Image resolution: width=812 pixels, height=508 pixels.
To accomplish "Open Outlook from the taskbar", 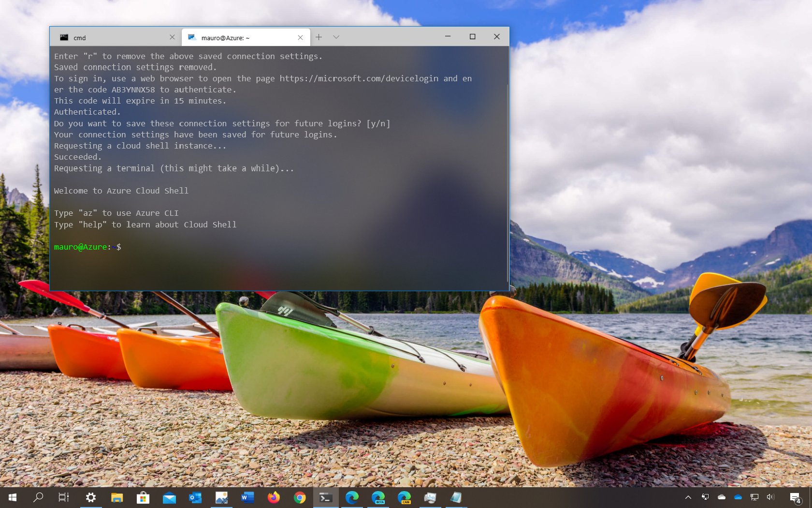I will pos(195,497).
